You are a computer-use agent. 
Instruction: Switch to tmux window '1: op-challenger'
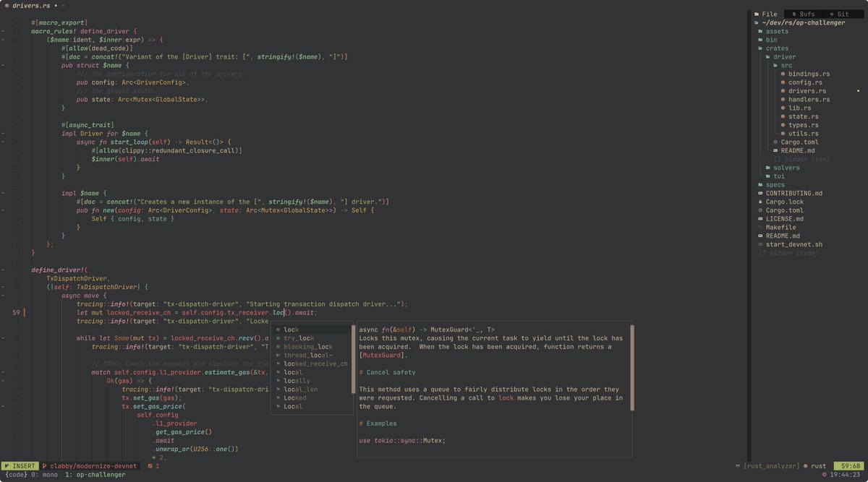click(x=95, y=475)
